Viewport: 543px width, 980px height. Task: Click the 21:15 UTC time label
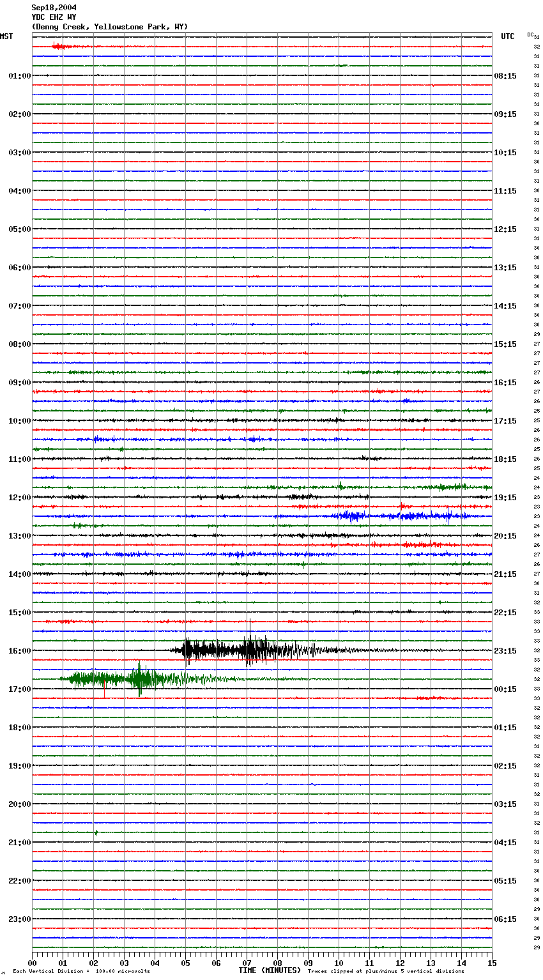[x=505, y=574]
